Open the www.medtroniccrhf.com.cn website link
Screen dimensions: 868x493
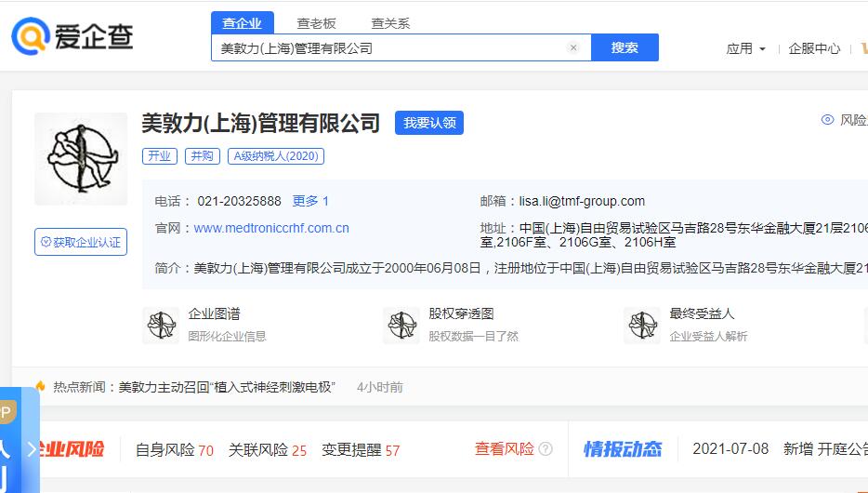(271, 228)
